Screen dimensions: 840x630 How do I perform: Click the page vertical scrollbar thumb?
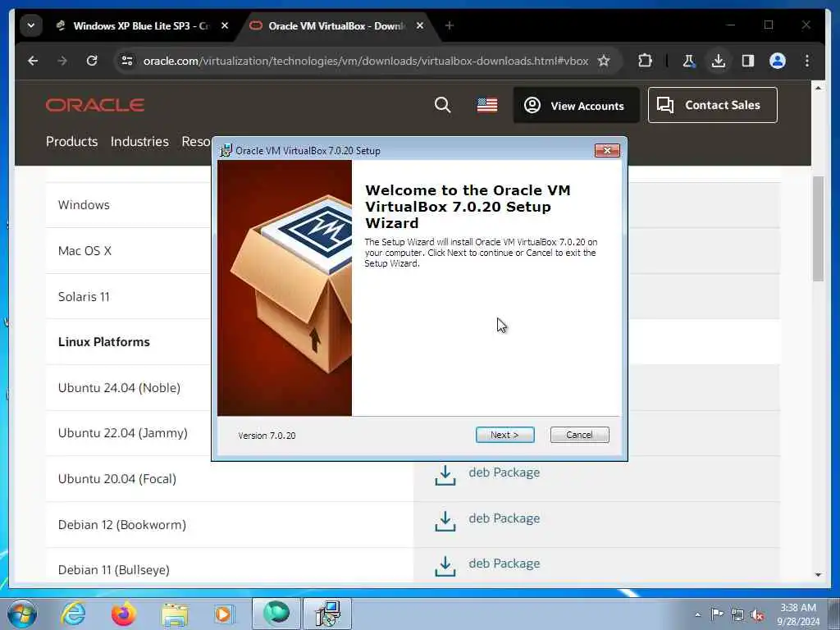(x=818, y=229)
